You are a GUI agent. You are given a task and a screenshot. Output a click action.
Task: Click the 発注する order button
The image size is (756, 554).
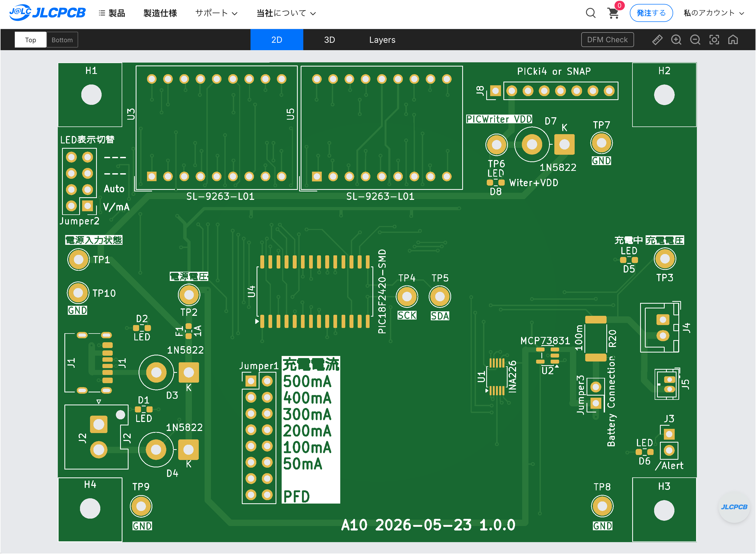(x=651, y=13)
